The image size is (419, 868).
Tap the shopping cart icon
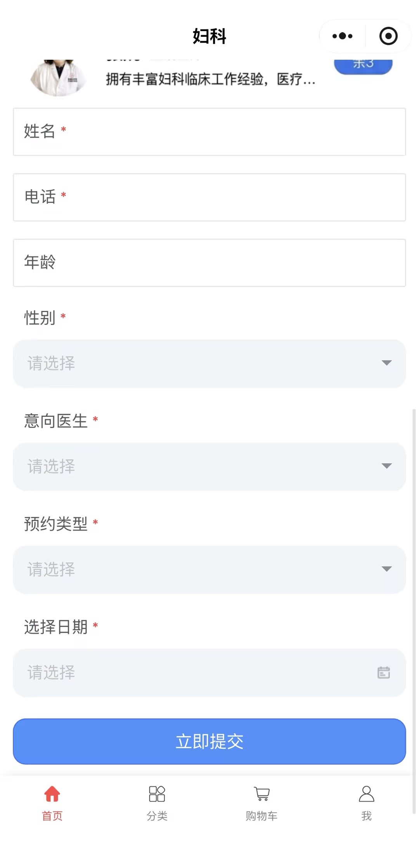tap(262, 794)
